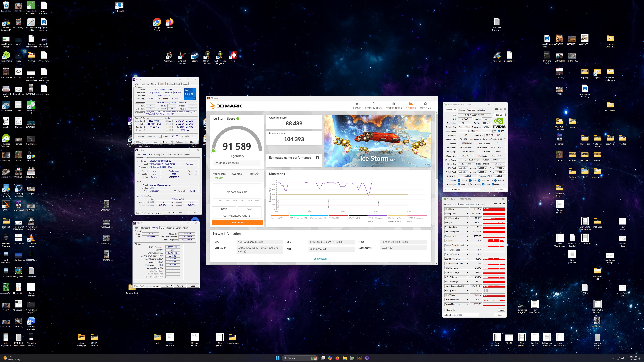Open Copilot from the taskbar
Image resolution: width=644 pixels, height=362 pixels.
[x=330, y=358]
